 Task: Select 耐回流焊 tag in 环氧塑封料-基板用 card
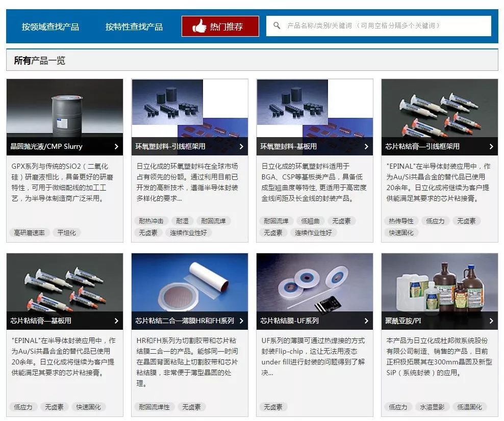click(276, 221)
